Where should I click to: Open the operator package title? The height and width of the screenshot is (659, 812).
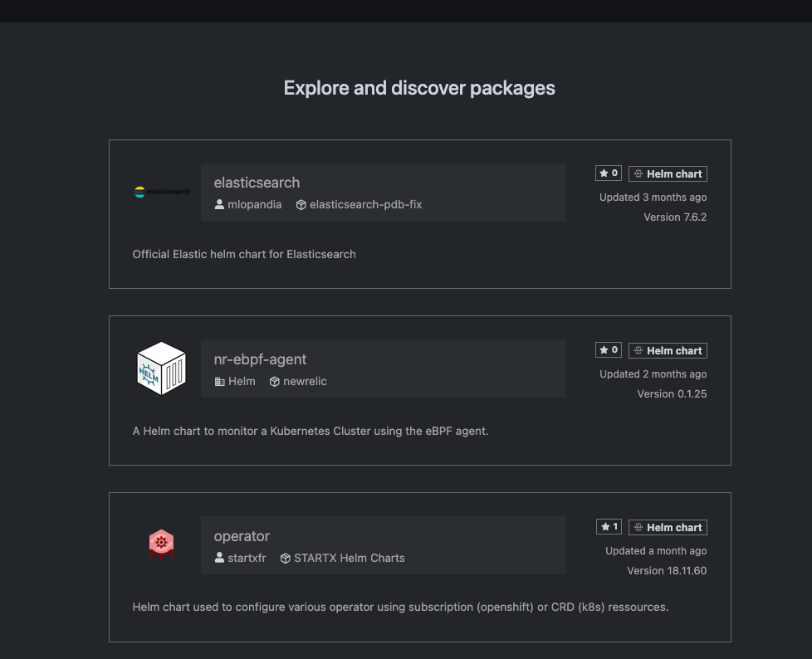(x=242, y=536)
